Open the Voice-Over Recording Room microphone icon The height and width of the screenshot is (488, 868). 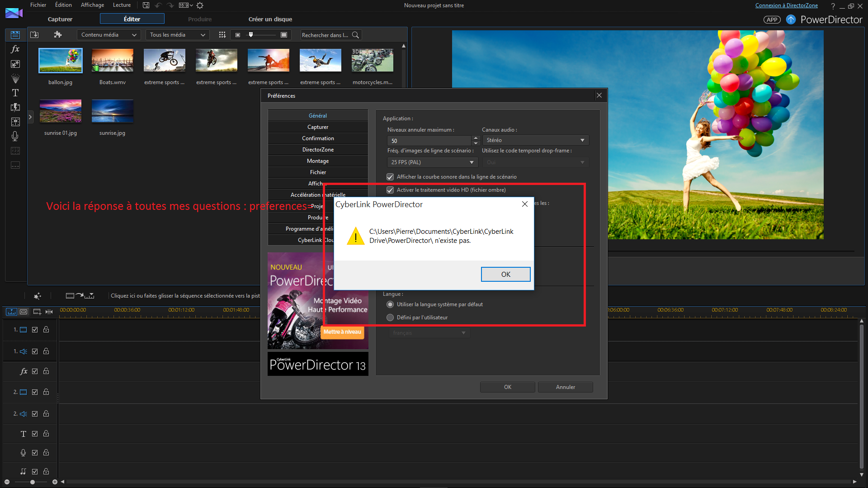pyautogui.click(x=15, y=136)
